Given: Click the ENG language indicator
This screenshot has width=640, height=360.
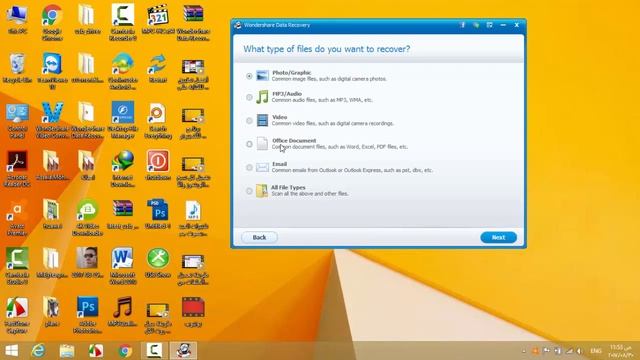Looking at the screenshot, I should coord(596,351).
